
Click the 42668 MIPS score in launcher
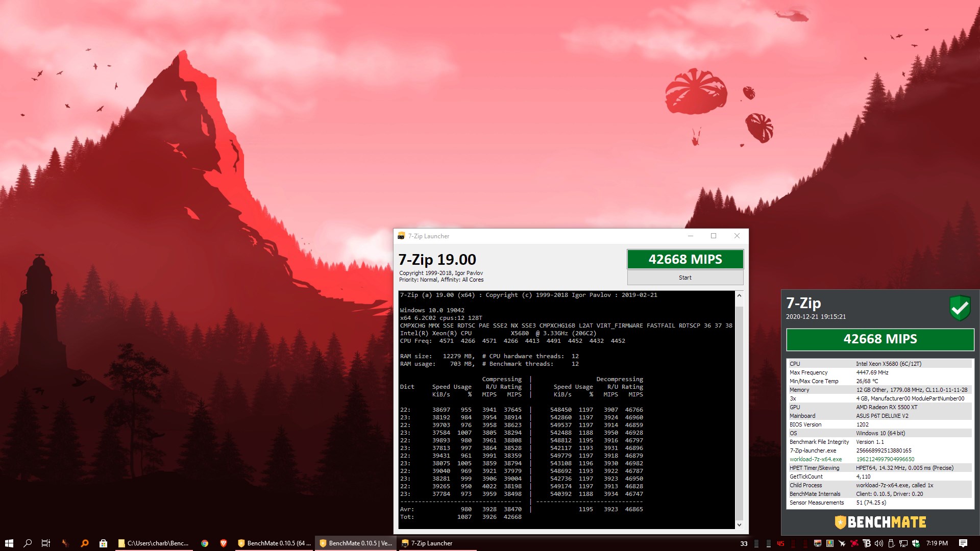click(x=685, y=259)
